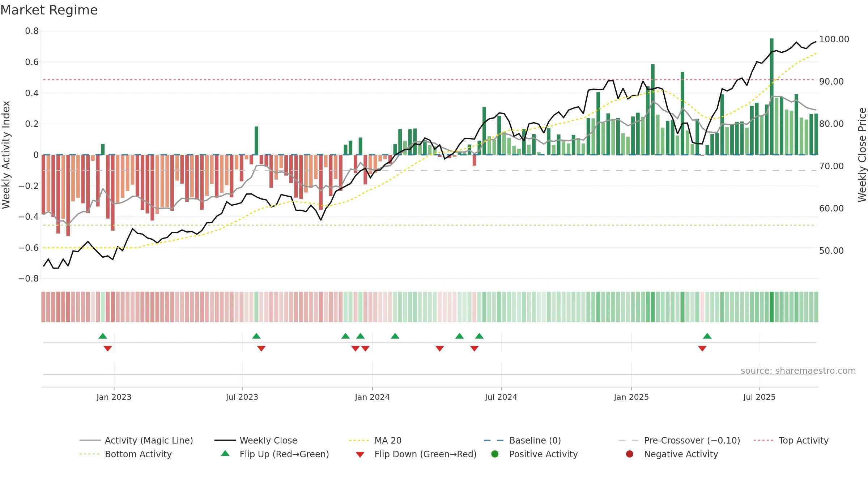Toggle the Bottom Activity legend entry
Viewport: 868px width, 488px height.
coord(125,454)
